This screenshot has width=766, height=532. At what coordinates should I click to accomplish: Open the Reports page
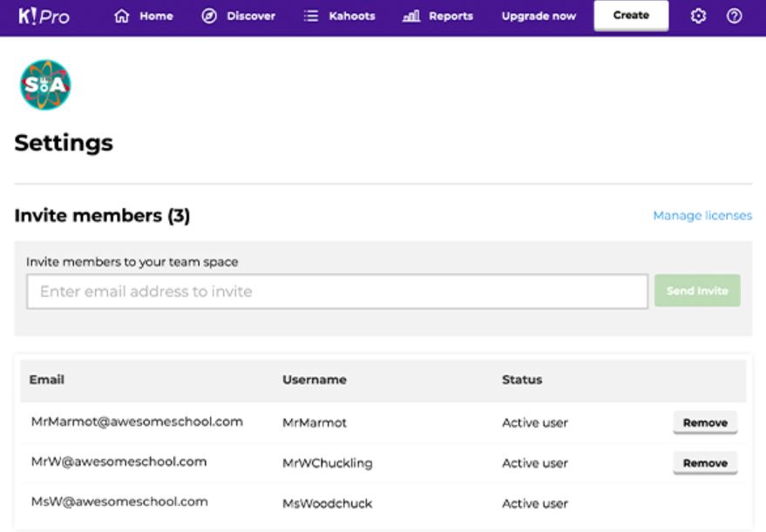437,17
